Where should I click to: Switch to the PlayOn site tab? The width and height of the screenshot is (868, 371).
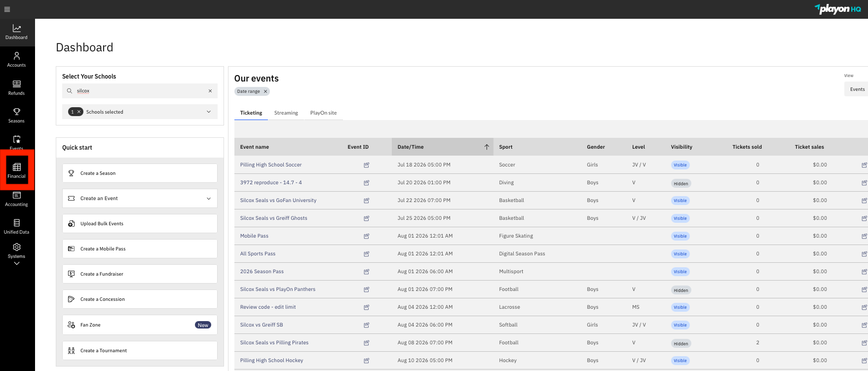tap(324, 113)
